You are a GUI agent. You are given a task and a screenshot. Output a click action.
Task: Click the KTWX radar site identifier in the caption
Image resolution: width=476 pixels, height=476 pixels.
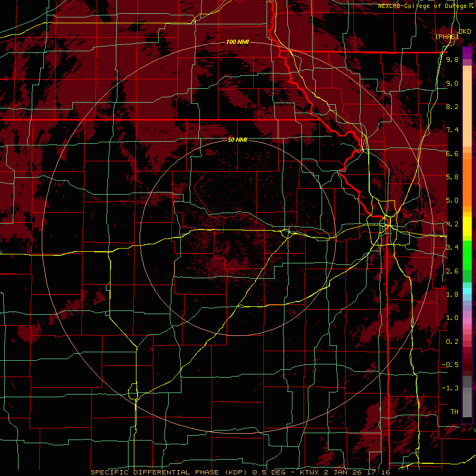pyautogui.click(x=310, y=472)
